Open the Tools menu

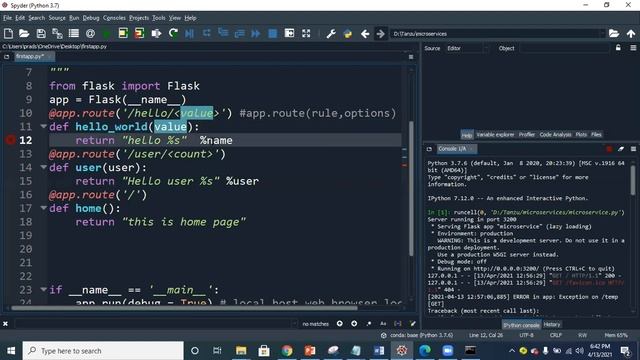(x=159, y=18)
